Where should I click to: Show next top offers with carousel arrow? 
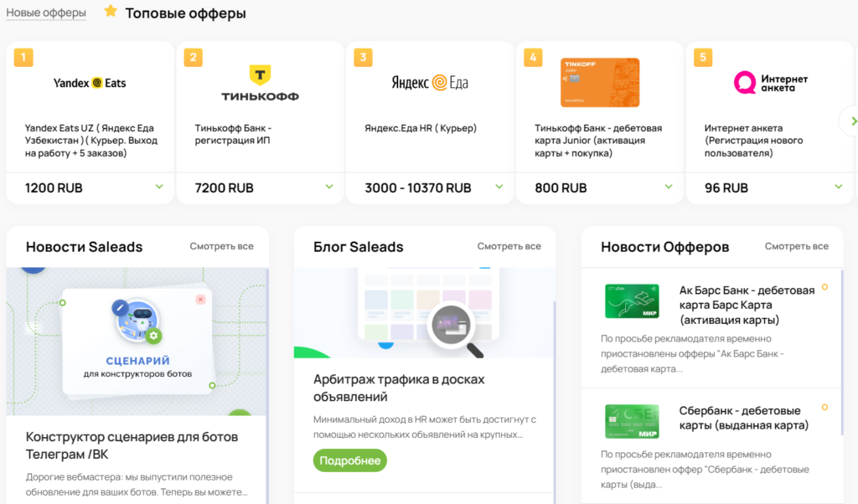coord(851,121)
